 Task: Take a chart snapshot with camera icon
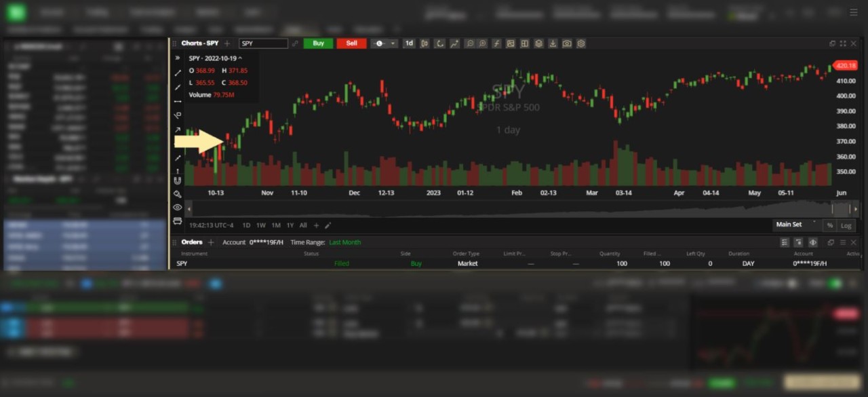pyautogui.click(x=567, y=43)
